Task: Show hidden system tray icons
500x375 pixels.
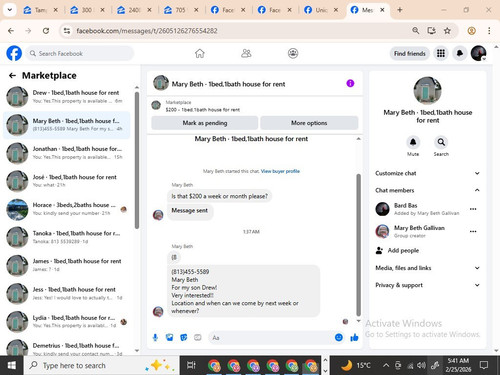Action: [x=386, y=365]
